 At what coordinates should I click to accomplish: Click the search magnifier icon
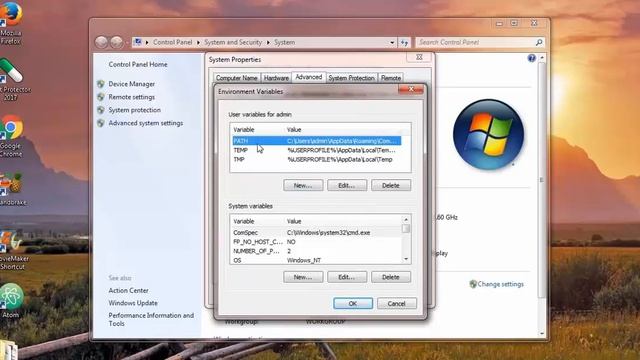click(539, 42)
